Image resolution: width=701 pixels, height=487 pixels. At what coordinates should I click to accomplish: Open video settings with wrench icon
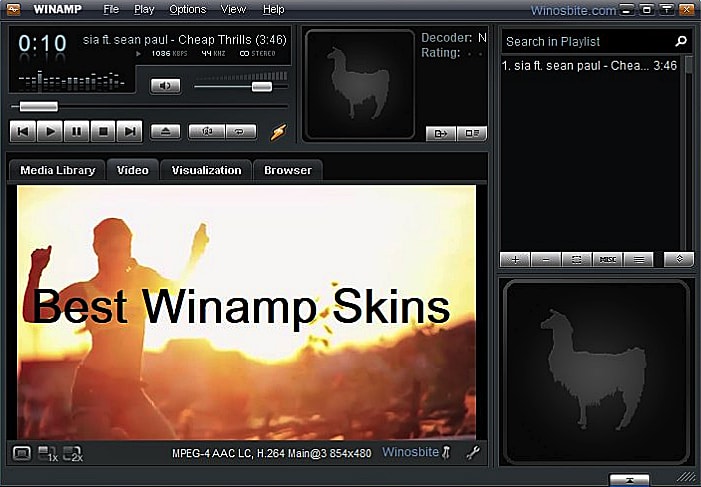473,453
